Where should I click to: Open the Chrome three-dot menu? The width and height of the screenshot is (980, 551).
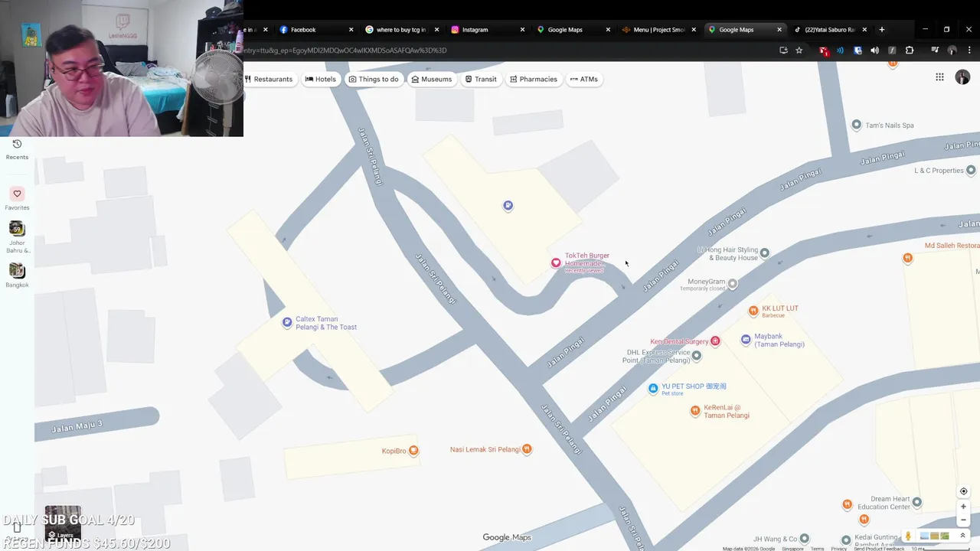[x=969, y=51]
